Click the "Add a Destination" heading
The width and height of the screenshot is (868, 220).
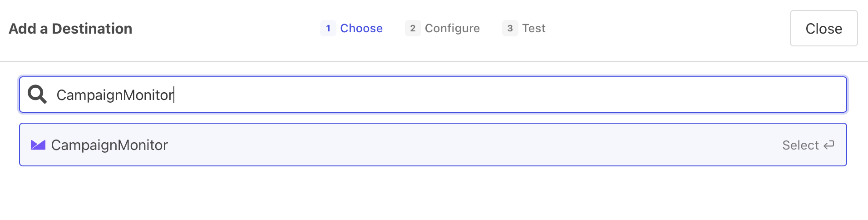(70, 29)
